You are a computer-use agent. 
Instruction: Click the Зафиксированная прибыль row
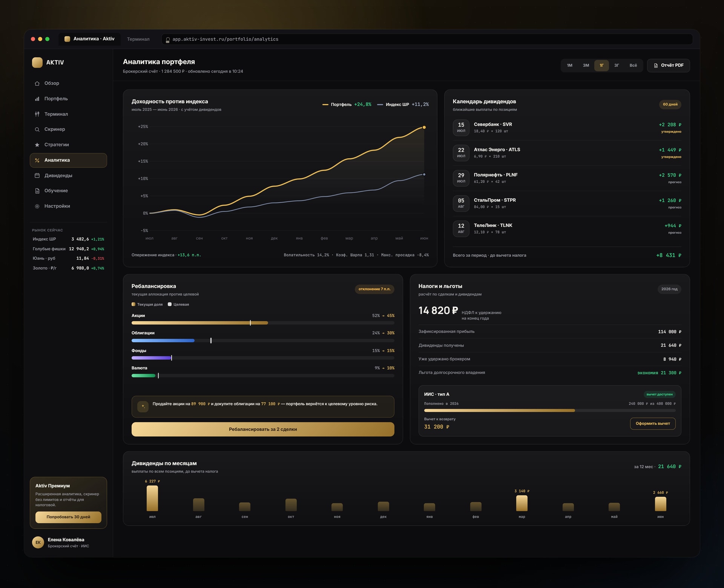pos(550,332)
